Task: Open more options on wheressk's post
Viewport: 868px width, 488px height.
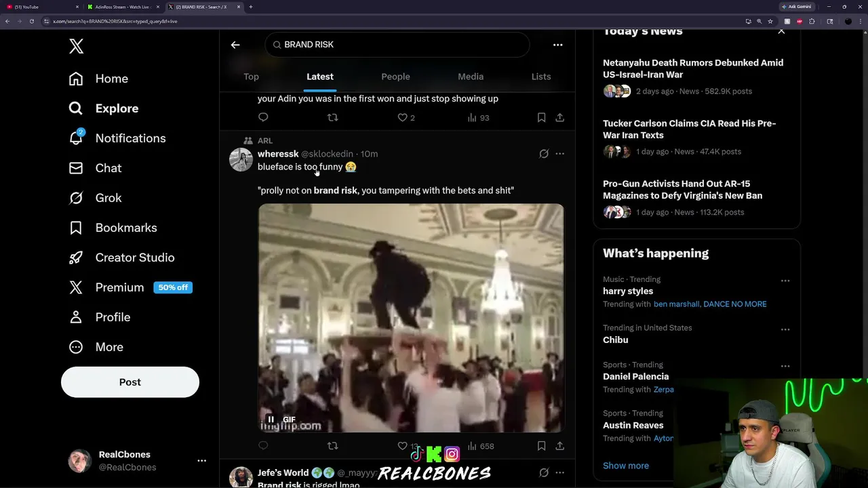Action: [559, 154]
